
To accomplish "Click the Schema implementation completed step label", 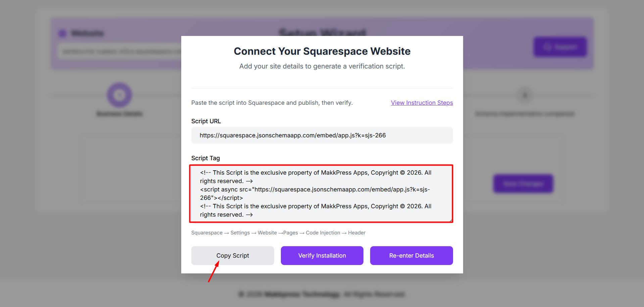I will [525, 114].
